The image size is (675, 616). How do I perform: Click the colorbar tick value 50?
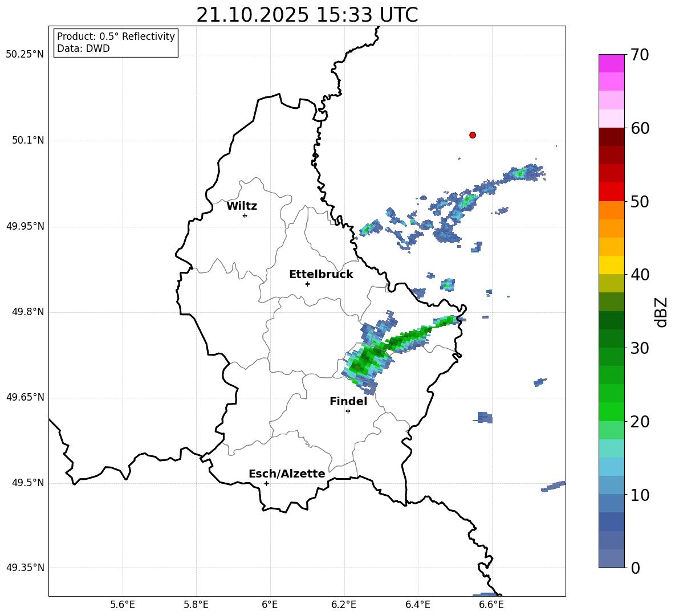pos(640,202)
